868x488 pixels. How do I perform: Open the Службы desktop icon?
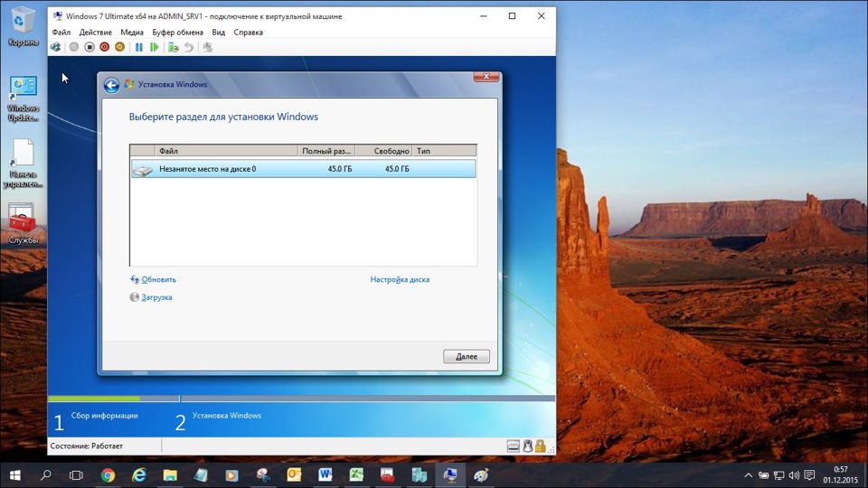click(x=23, y=223)
